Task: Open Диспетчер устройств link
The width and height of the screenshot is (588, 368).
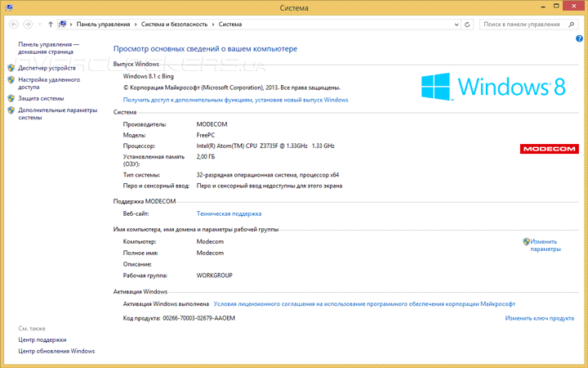Action: 47,68
